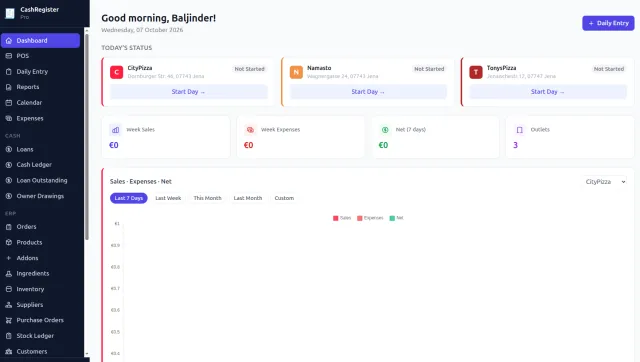
Task: Click the Namasto Not Started badge
Action: point(429,69)
